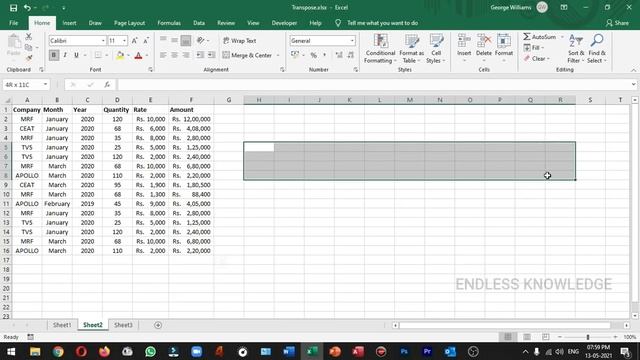The image size is (640, 360).
Task: Click the new sheet plus icon
Action: click(158, 325)
